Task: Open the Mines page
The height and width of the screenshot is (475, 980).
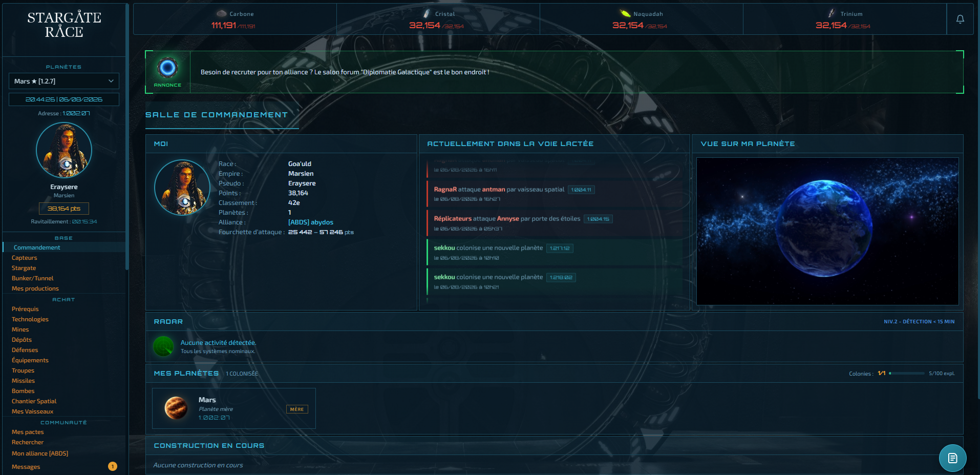Action: point(20,329)
